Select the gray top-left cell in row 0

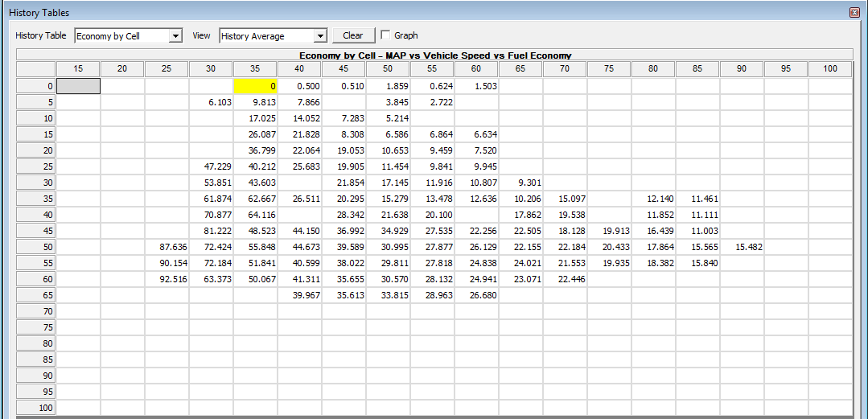tap(78, 86)
